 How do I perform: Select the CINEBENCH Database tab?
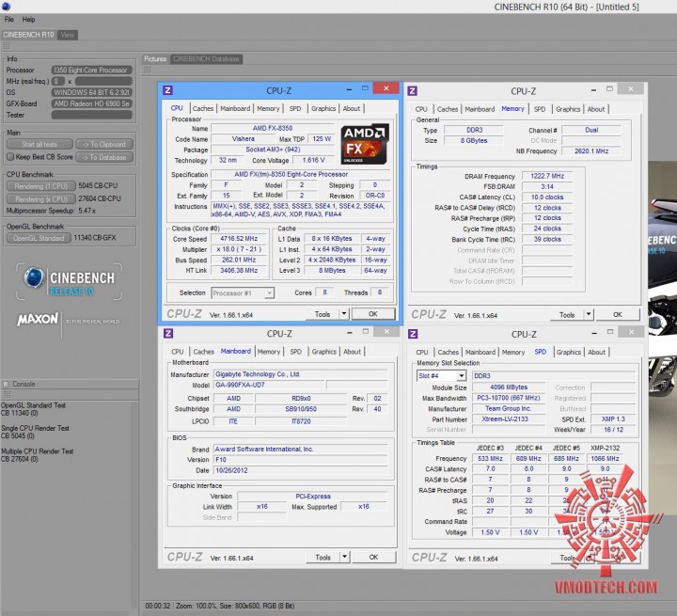coord(206,58)
